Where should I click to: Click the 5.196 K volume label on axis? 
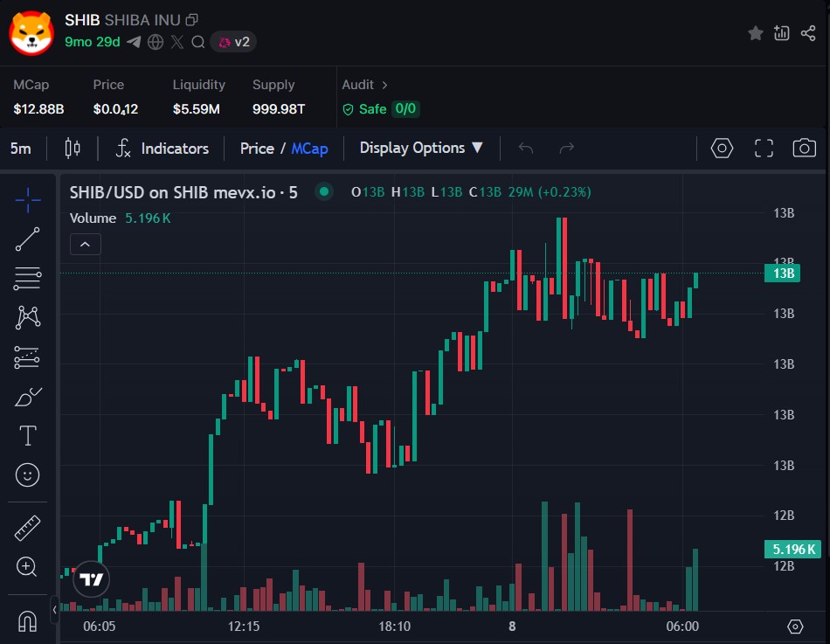click(793, 550)
